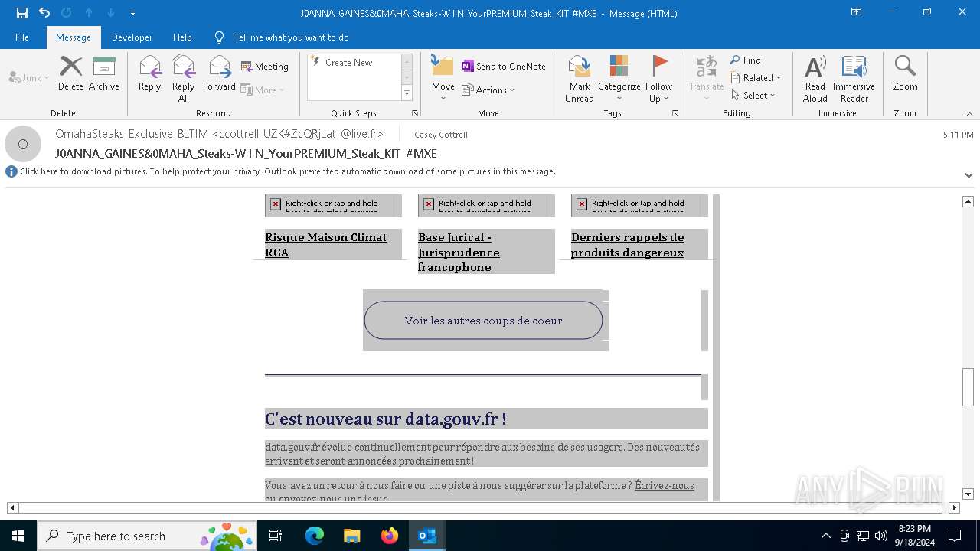Open Base Juricaf Jurisprudence francophone link
The image size is (980, 551).
click(459, 252)
